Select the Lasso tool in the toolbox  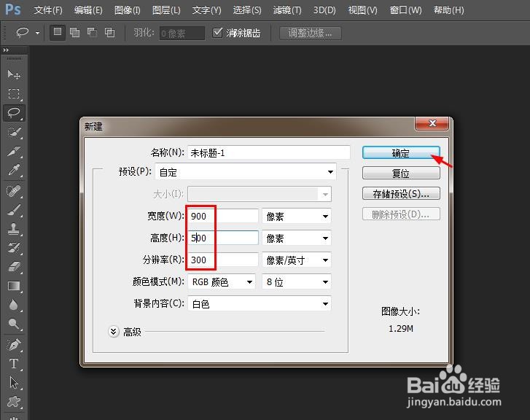(x=14, y=112)
